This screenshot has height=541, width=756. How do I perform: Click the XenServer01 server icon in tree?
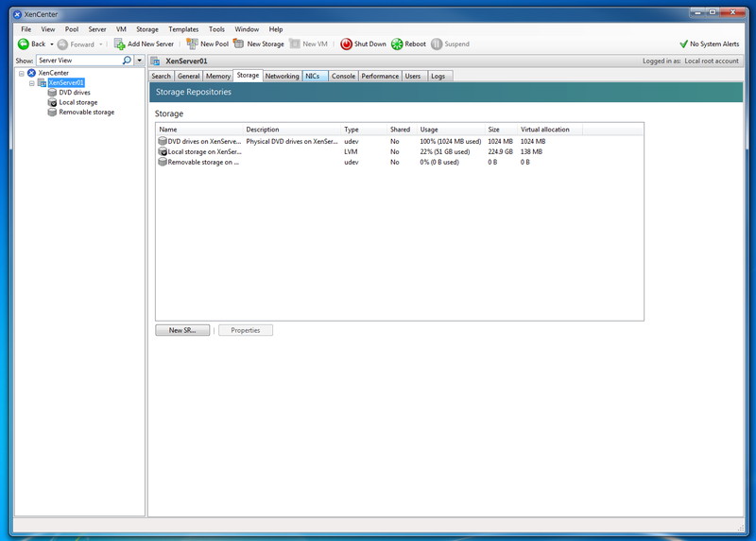coord(42,83)
